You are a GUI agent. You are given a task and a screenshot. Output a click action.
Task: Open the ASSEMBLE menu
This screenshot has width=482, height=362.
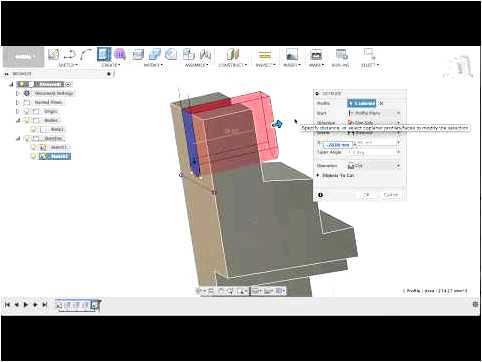point(196,65)
